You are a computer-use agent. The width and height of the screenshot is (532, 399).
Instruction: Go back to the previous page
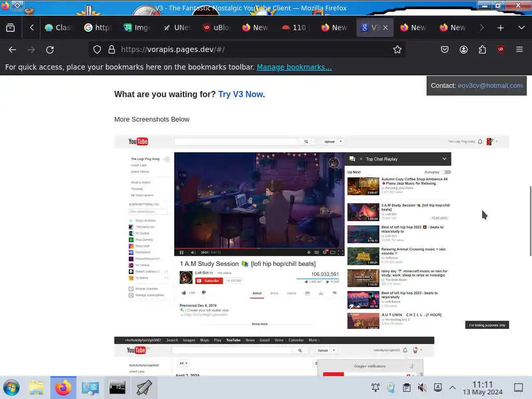(x=12, y=49)
